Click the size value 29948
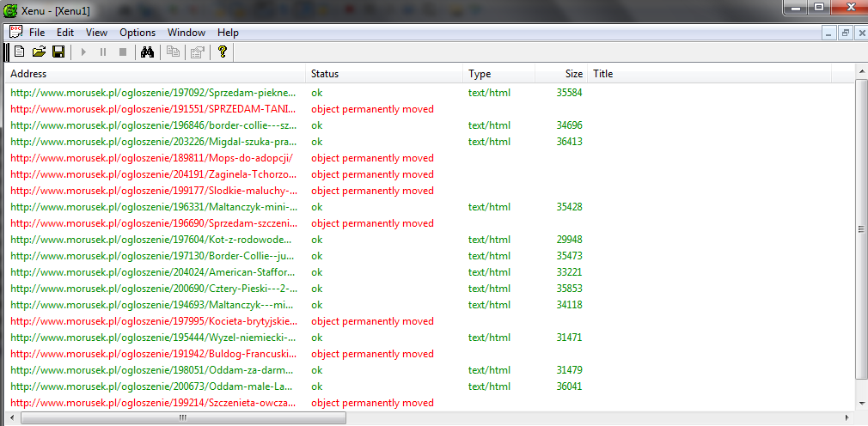This screenshot has width=868, height=426. [x=569, y=240]
